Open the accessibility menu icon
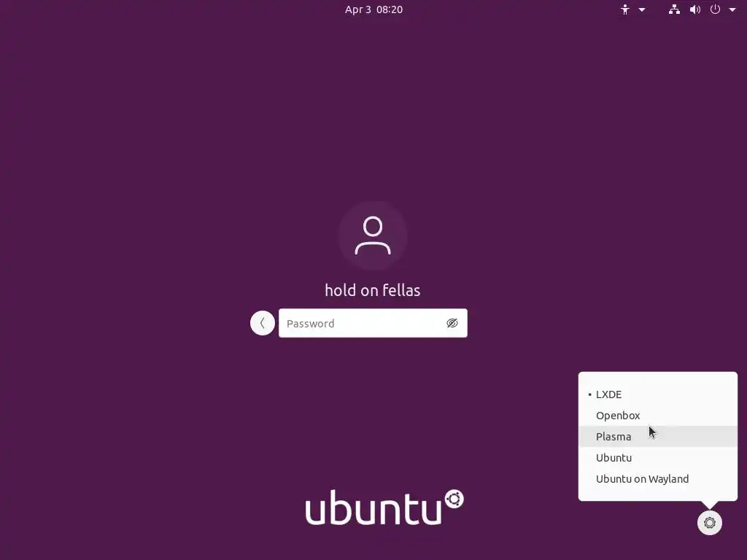This screenshot has height=560, width=747. click(624, 9)
